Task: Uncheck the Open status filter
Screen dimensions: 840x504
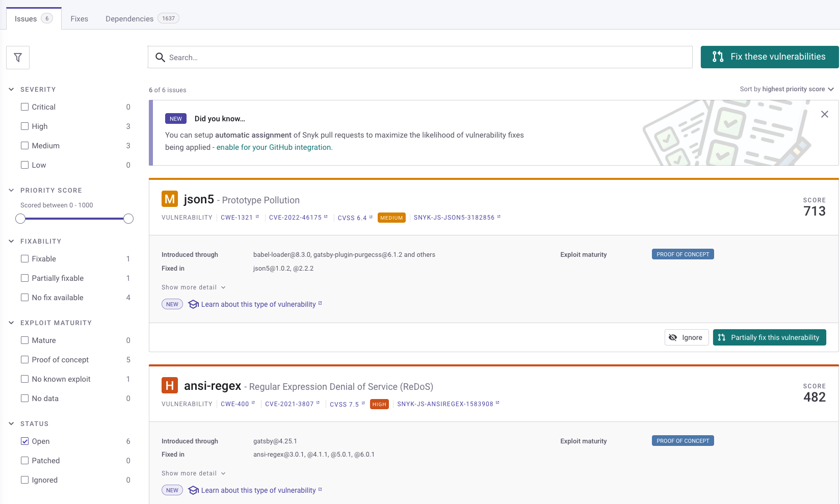Action: (x=24, y=441)
